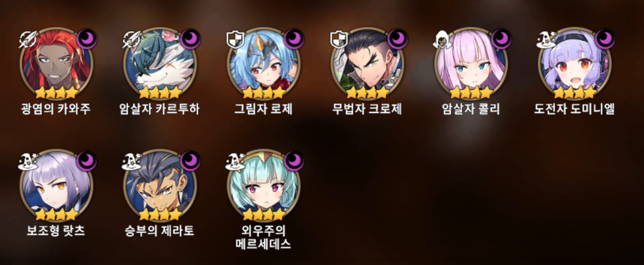Open the 암살자 콜리 hero portrait
Viewport: 644px width, 265px height.
pyautogui.click(x=470, y=64)
